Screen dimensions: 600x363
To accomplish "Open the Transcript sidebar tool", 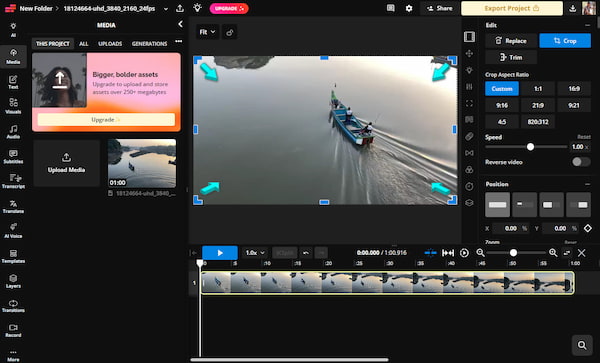I will 13,181.
